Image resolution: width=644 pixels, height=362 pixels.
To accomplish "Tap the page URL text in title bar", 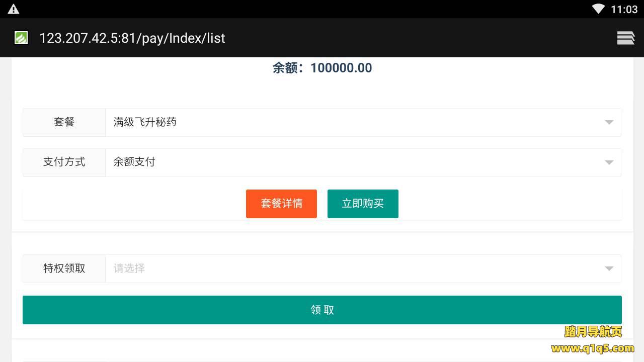I will click(x=132, y=38).
